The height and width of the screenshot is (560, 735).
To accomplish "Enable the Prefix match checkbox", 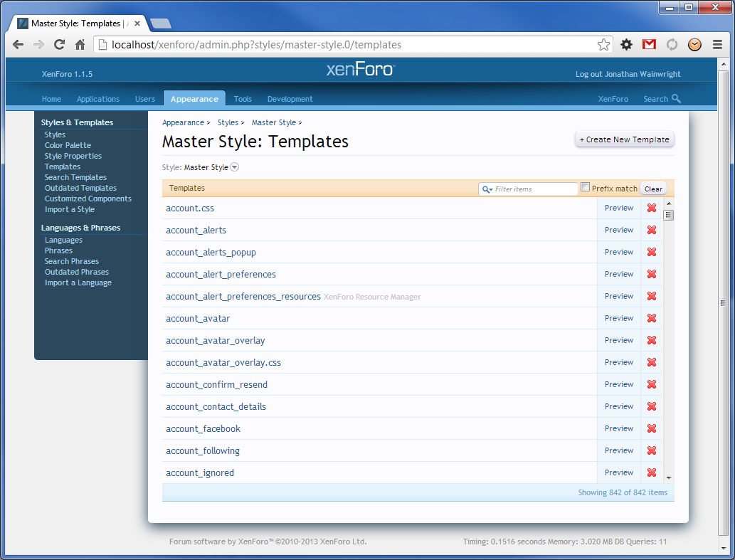I will 586,188.
